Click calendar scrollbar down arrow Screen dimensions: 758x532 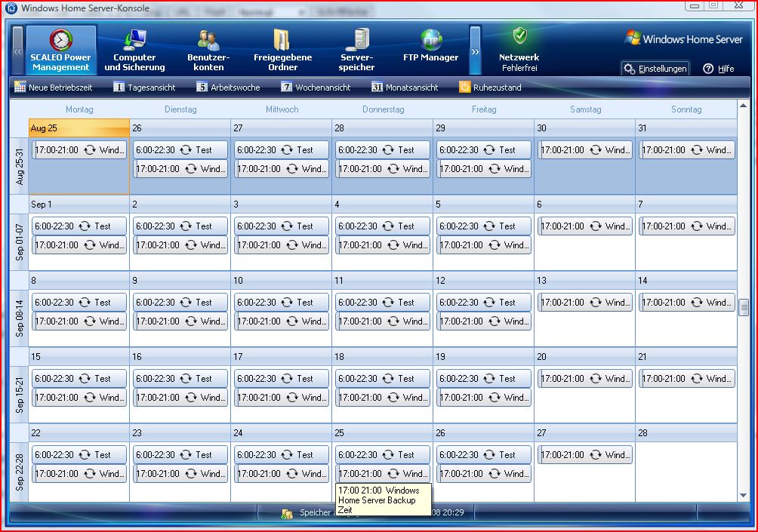tap(743, 495)
